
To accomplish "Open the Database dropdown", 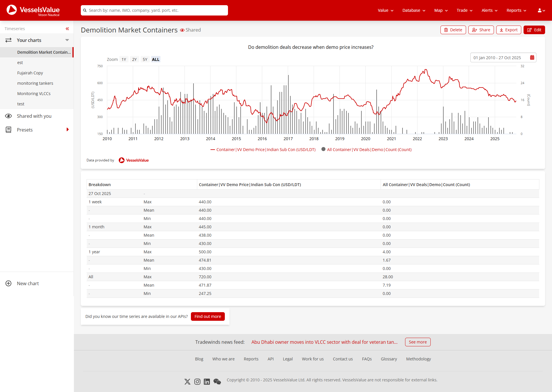I will pos(413,10).
